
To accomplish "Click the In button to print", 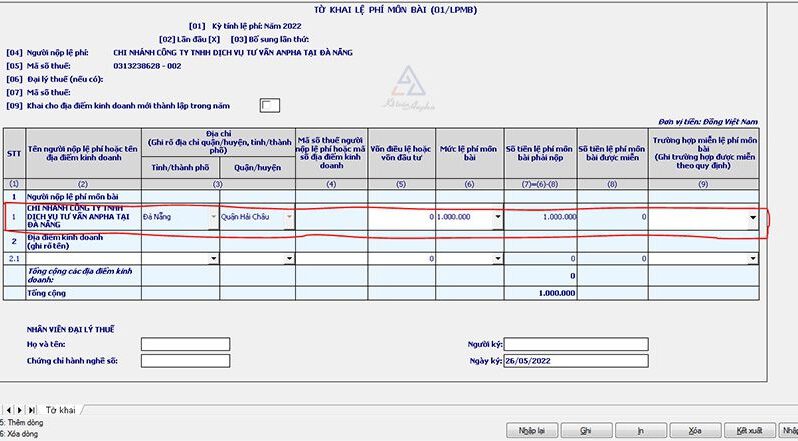I will 639,430.
